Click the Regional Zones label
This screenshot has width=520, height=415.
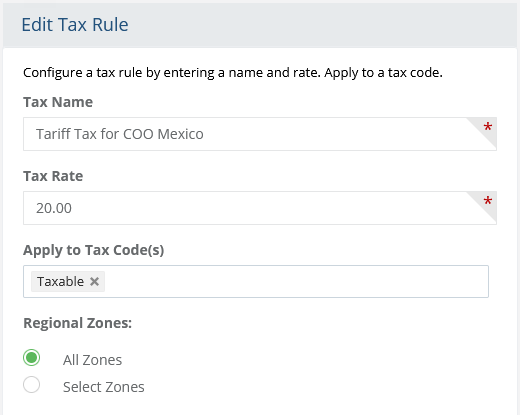click(78, 323)
